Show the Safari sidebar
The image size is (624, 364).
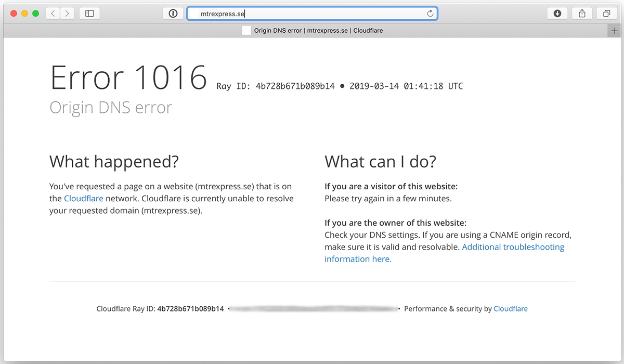point(89,14)
